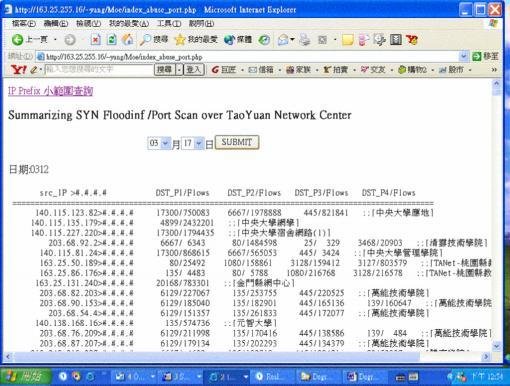Open the address bar dropdown arrow
The height and width of the screenshot is (386, 510).
(x=463, y=56)
